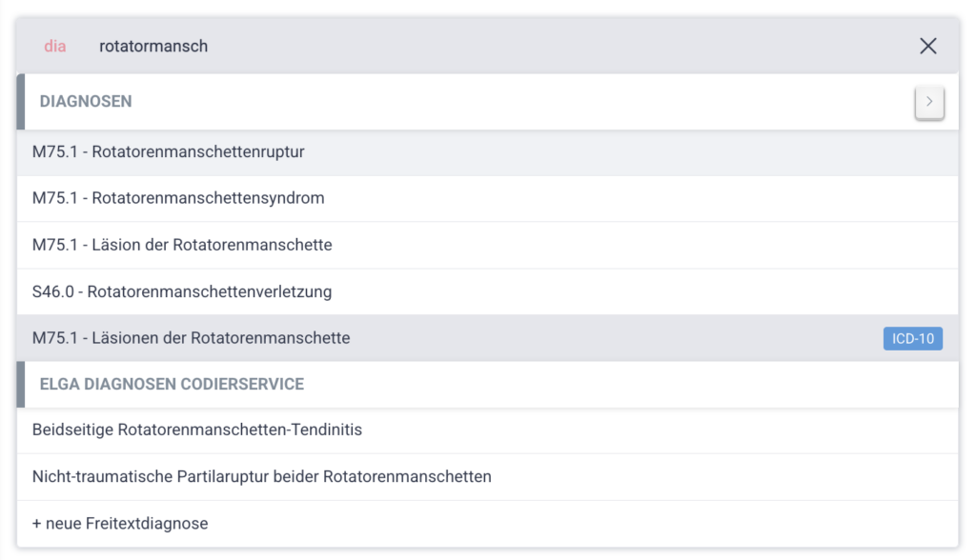Select M75.1 Rotatorenmanschettenruptur
The width and height of the screenshot is (976, 560).
[169, 152]
